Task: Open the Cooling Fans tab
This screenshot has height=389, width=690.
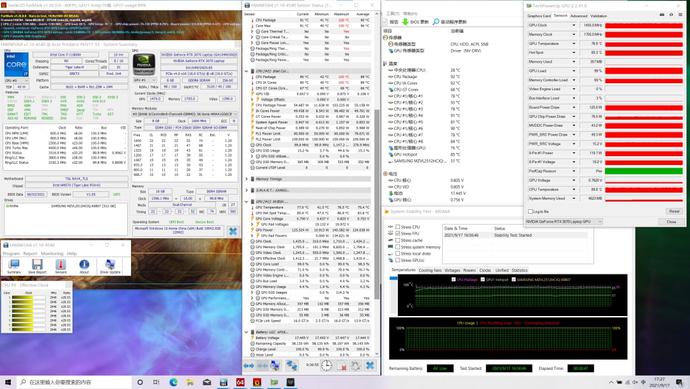Action: coord(430,270)
